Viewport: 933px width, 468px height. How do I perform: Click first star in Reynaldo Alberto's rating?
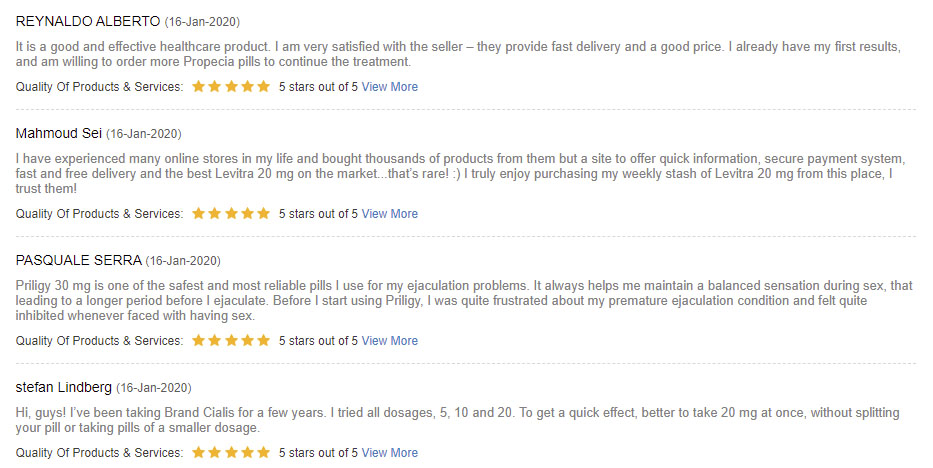click(199, 87)
